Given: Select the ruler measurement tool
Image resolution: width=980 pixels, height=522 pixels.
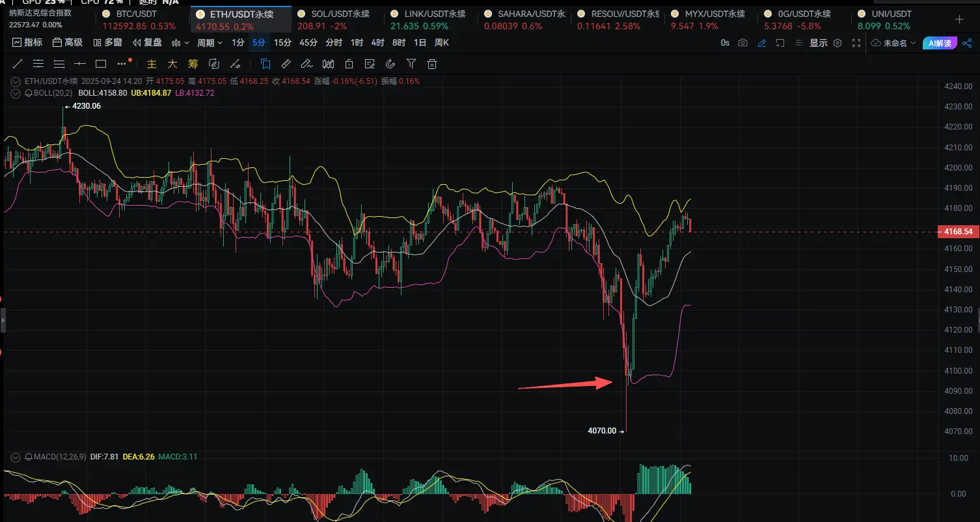Looking at the screenshot, I should click(286, 64).
